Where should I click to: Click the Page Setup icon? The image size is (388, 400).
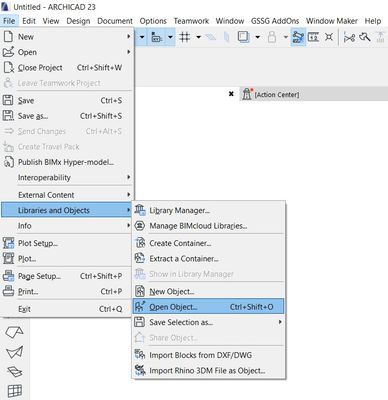click(8, 276)
